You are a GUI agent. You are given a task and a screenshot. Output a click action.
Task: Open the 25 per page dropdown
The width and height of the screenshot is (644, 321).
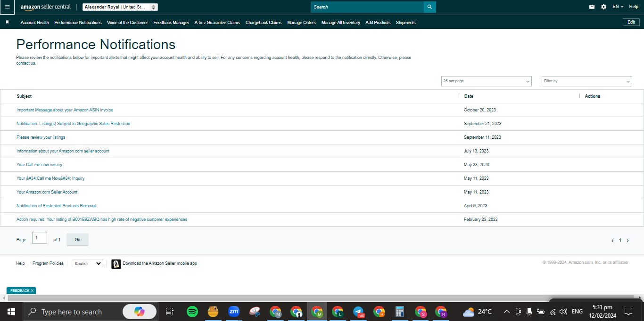[486, 81]
